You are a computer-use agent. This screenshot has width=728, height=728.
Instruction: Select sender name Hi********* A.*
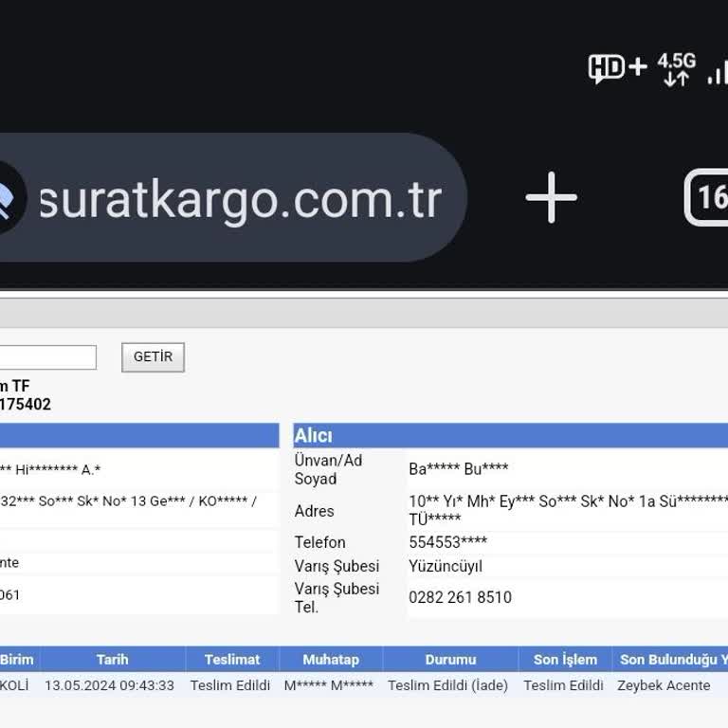(x=58, y=470)
